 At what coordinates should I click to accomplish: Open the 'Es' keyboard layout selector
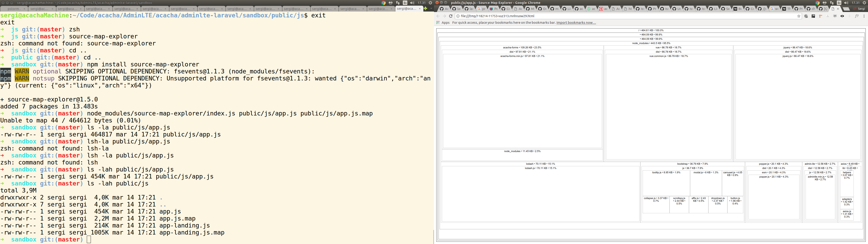(839, 3)
